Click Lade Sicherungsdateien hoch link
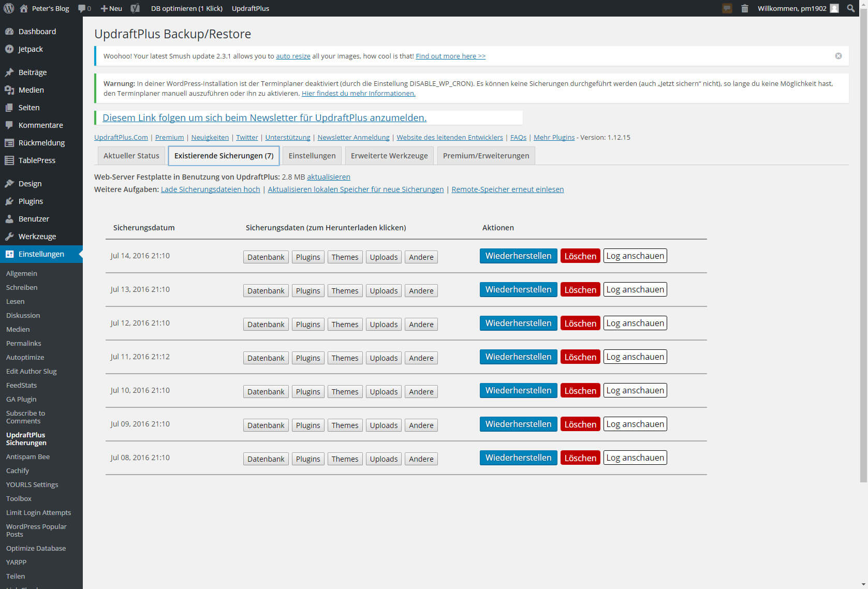The height and width of the screenshot is (589, 868). point(211,189)
